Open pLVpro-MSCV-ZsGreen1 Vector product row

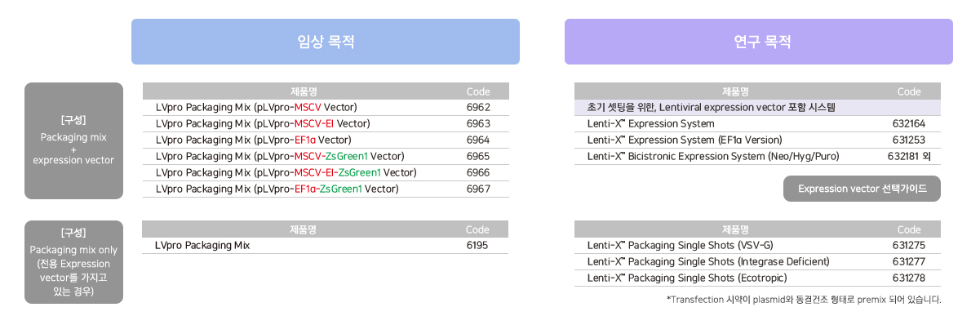326,156
